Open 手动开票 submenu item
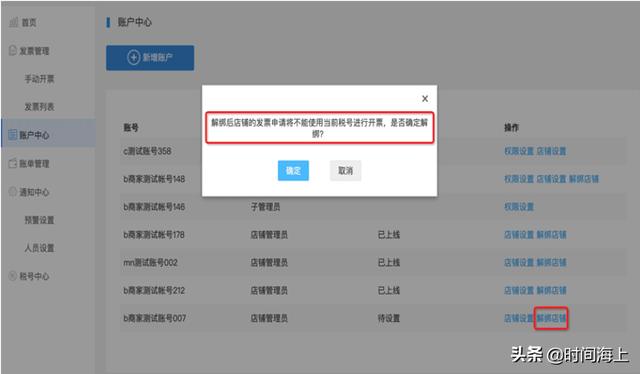 [39, 79]
